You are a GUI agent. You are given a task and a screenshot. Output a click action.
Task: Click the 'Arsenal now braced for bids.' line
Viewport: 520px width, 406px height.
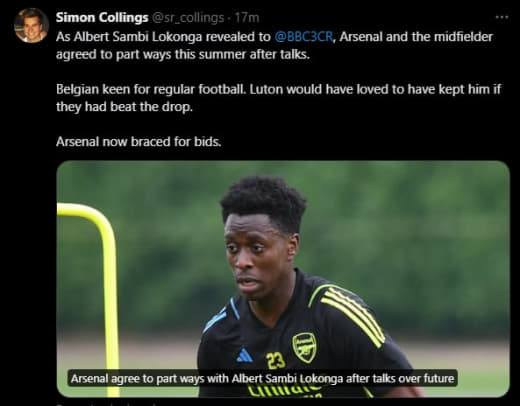pyautogui.click(x=139, y=142)
